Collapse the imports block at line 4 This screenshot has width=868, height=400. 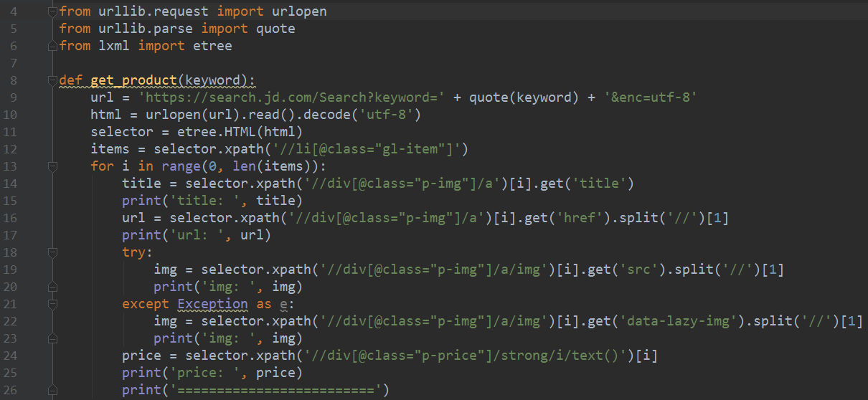coord(52,11)
